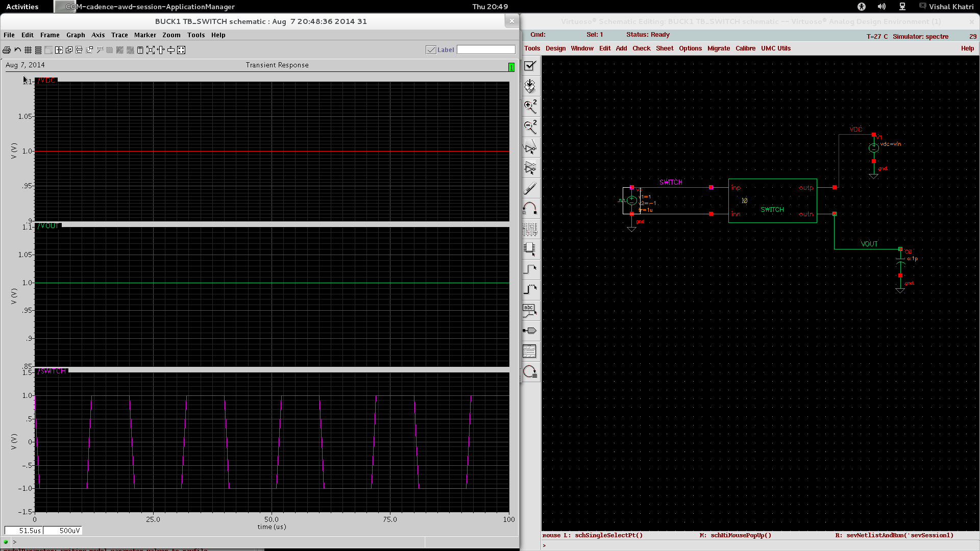
Task: Open the Marker menu
Action: click(145, 35)
